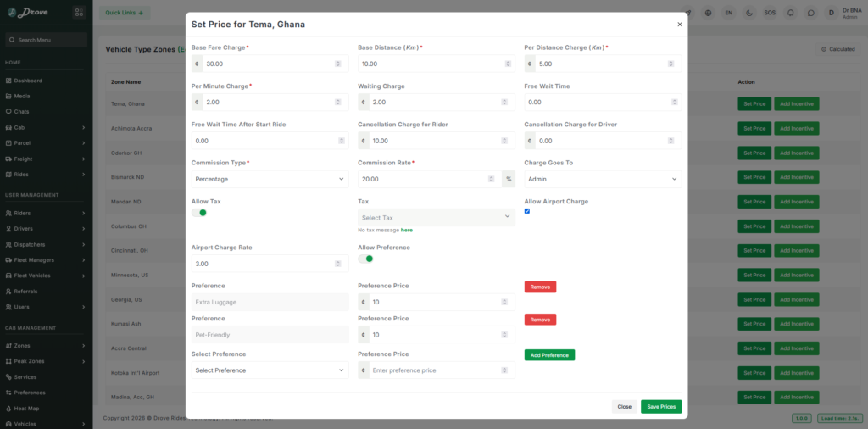868x429 pixels.
Task: Click the globe icon in top bar
Action: point(708,13)
